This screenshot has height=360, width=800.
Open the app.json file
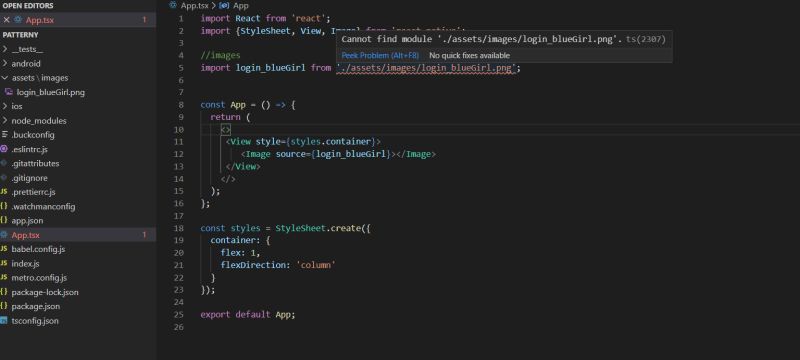(x=27, y=221)
